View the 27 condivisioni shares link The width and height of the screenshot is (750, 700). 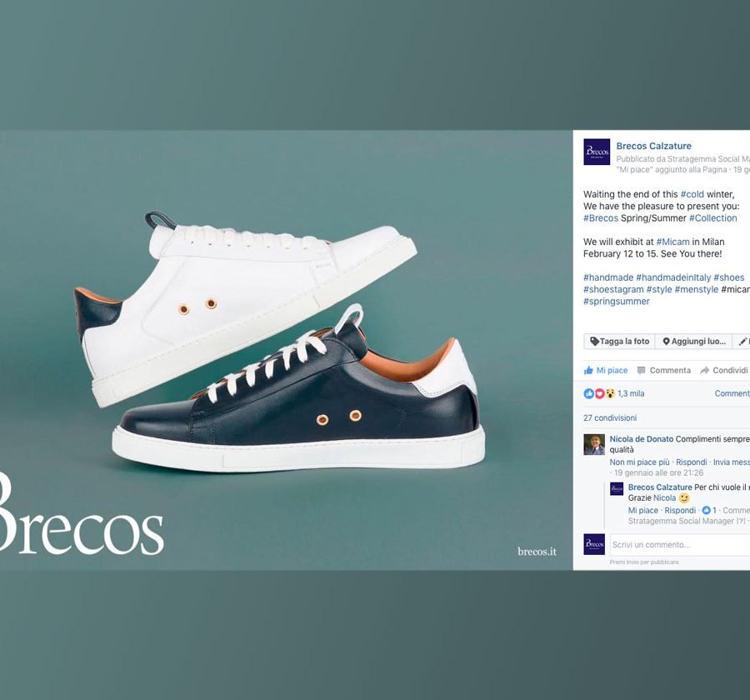tap(610, 417)
